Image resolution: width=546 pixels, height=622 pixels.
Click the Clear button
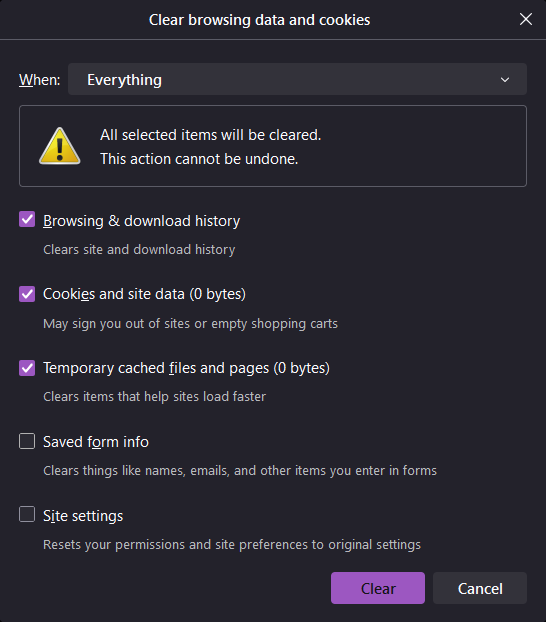378,588
